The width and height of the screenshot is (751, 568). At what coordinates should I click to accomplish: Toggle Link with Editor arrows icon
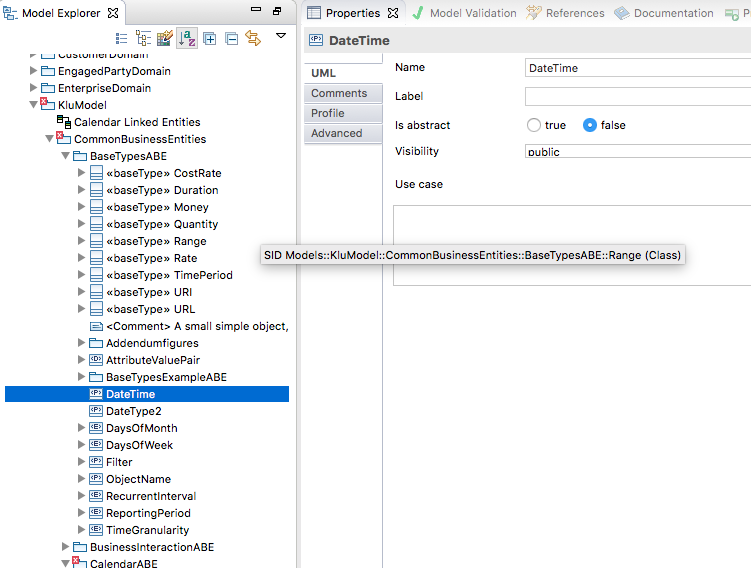point(253,38)
